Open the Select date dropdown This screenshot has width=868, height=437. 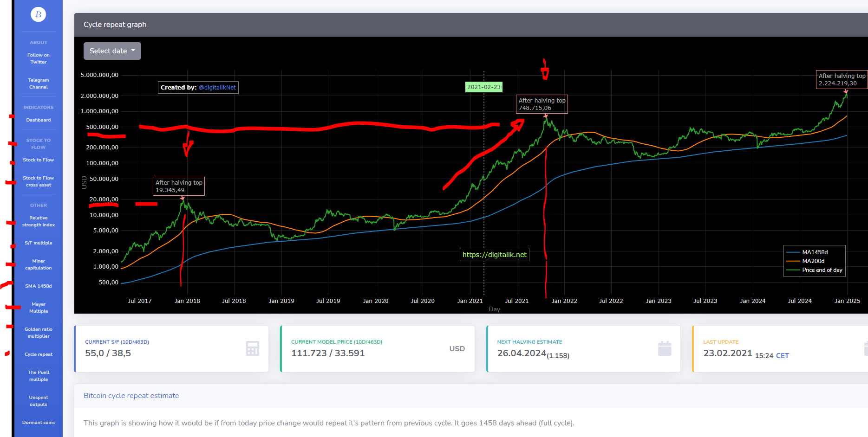[112, 51]
